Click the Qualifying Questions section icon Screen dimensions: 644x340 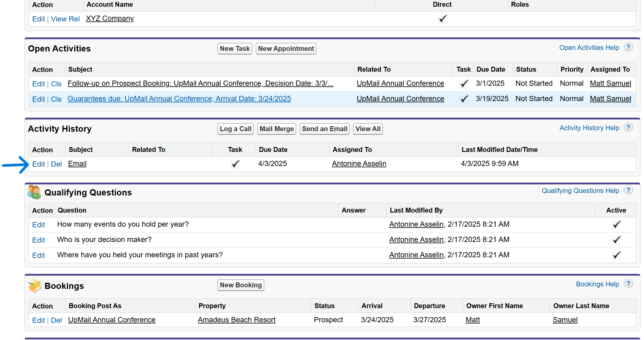[x=34, y=192]
